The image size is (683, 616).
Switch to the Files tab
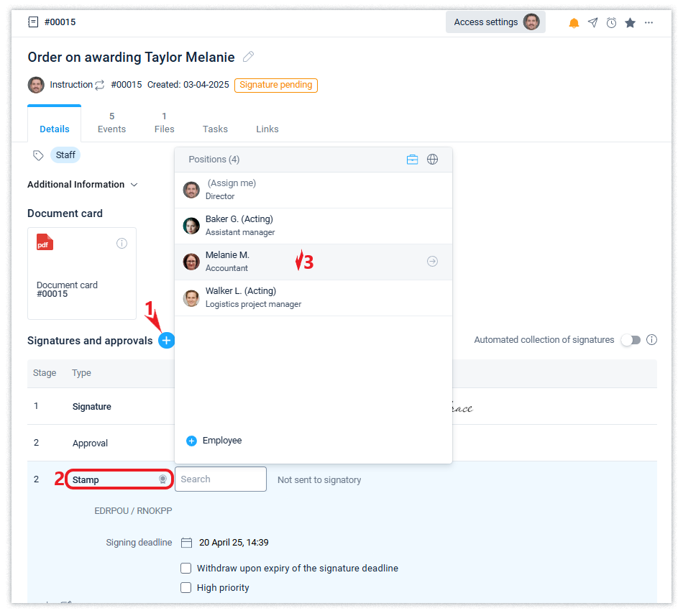click(x=164, y=123)
